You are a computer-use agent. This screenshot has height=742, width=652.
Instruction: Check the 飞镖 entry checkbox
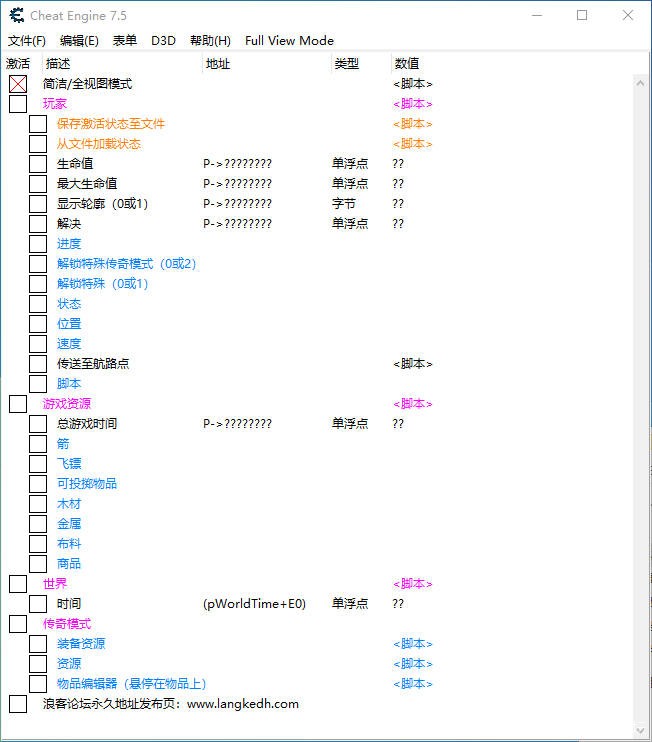[x=38, y=464]
